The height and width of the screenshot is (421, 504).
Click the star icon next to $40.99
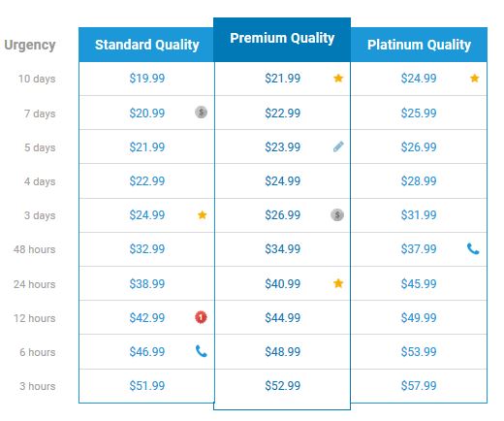(338, 283)
